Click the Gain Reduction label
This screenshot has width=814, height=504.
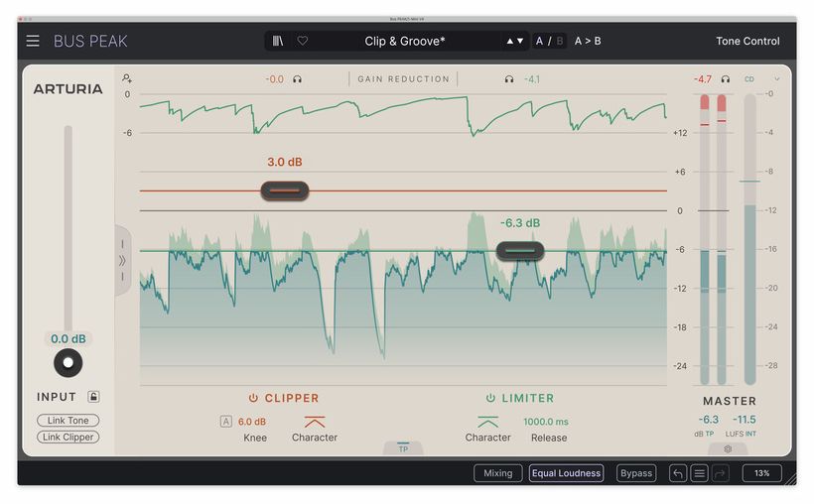click(x=403, y=79)
